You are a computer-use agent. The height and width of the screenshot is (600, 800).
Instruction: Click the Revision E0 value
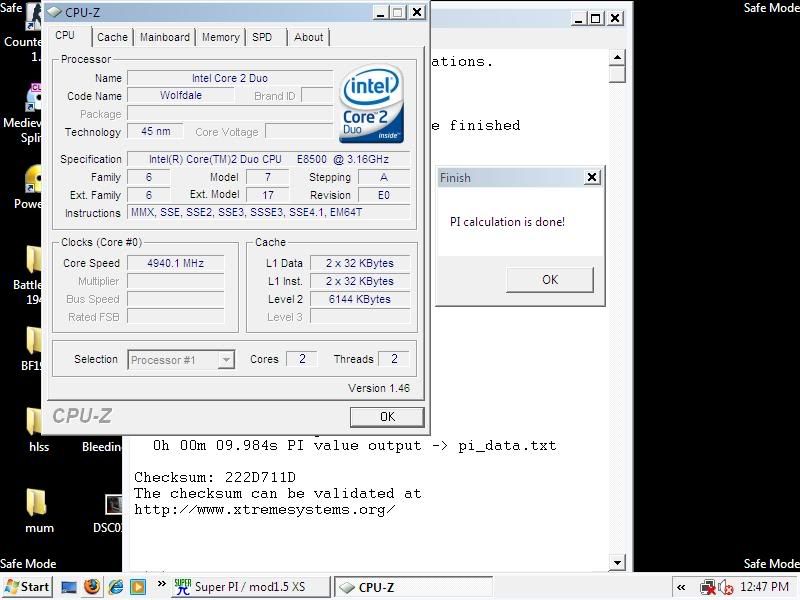384,195
